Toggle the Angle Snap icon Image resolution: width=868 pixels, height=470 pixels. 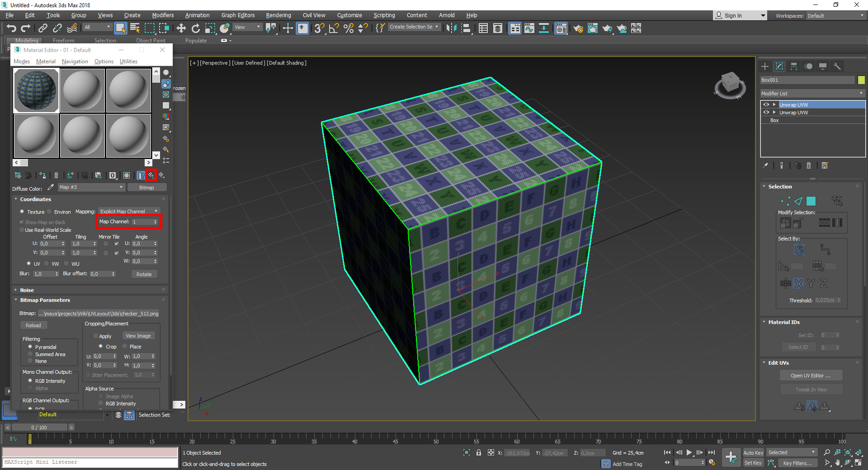[334, 28]
